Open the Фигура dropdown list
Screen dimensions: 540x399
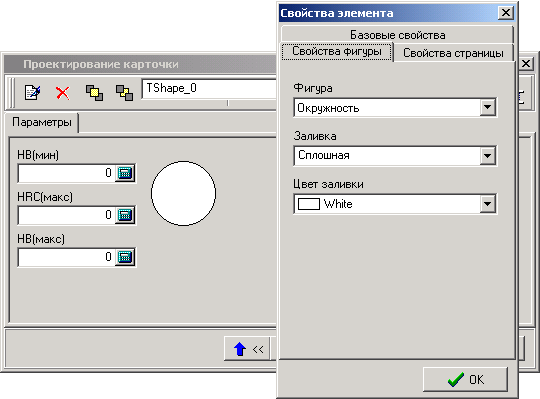click(488, 107)
